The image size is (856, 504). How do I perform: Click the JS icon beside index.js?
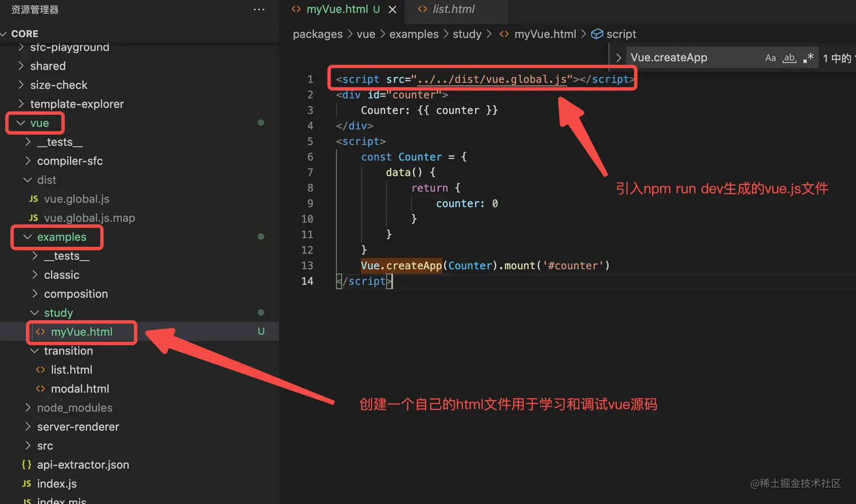tap(27, 484)
